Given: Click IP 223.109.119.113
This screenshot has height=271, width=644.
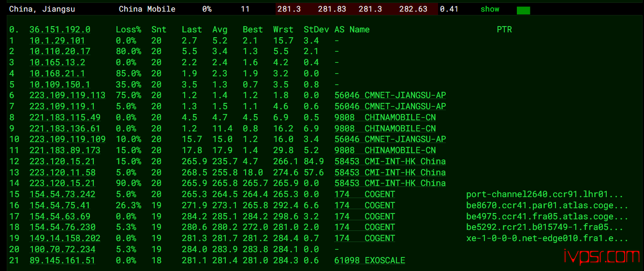Looking at the screenshot, I should tap(67, 95).
